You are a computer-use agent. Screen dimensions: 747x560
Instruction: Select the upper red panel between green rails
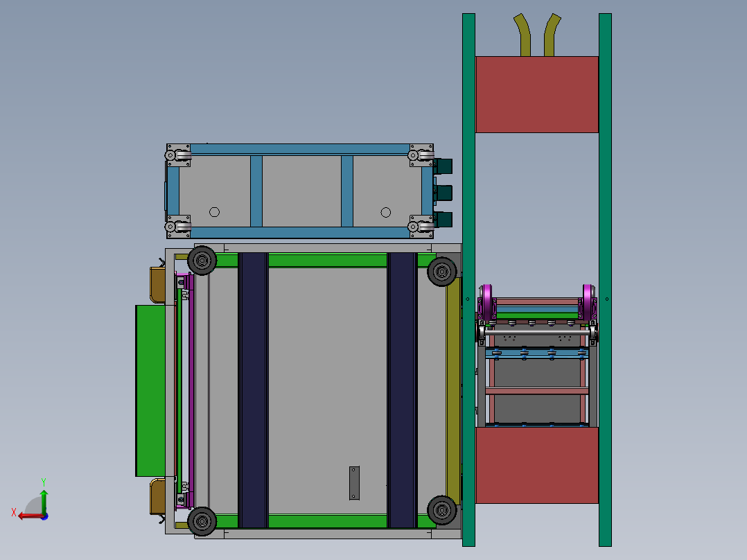point(537,94)
